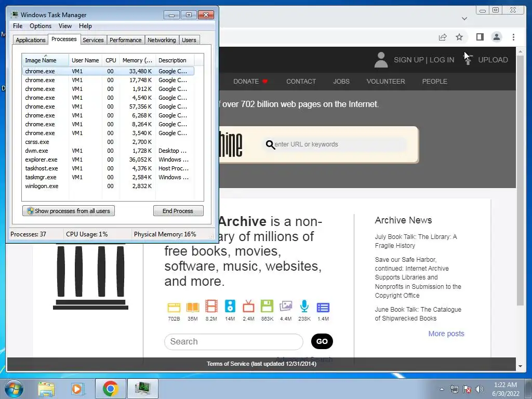Click the archive Search text box
Screen dimensions: 532x399
click(233, 341)
